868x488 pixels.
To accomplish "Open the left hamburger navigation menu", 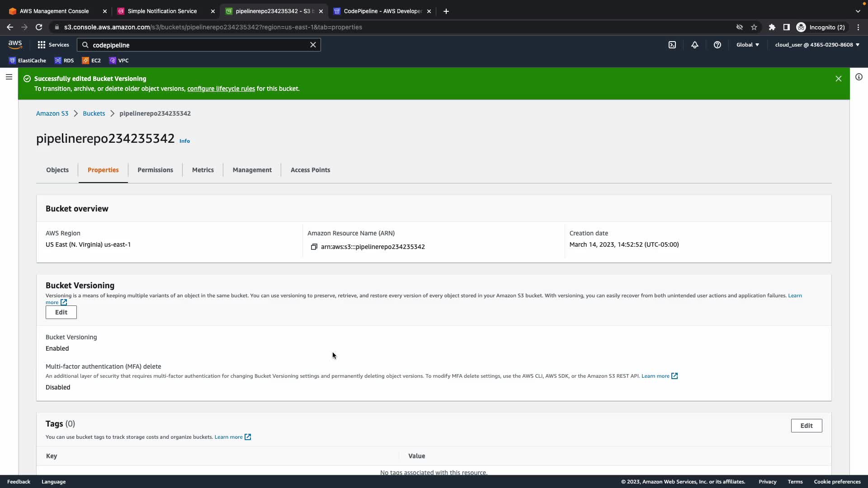I will [x=9, y=77].
